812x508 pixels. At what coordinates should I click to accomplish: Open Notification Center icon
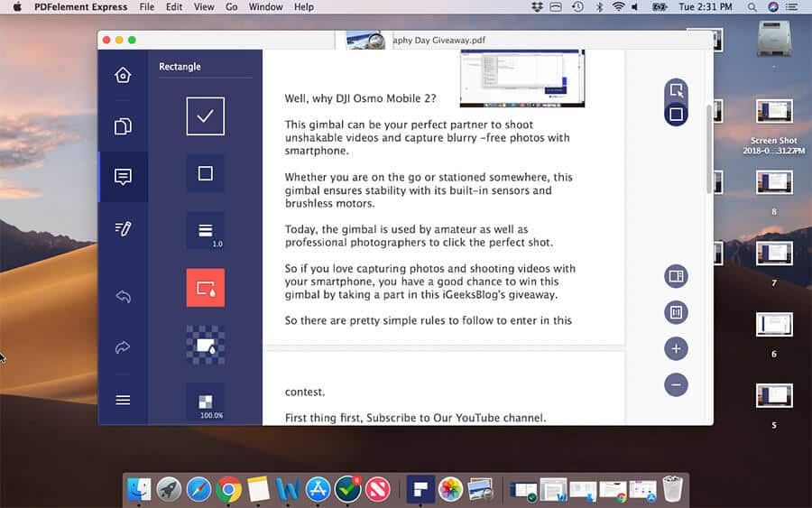coord(792,6)
